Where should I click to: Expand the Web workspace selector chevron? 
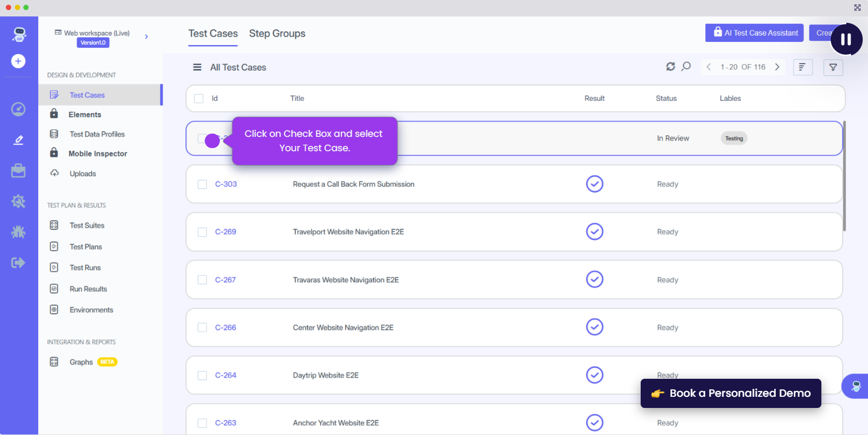point(146,37)
